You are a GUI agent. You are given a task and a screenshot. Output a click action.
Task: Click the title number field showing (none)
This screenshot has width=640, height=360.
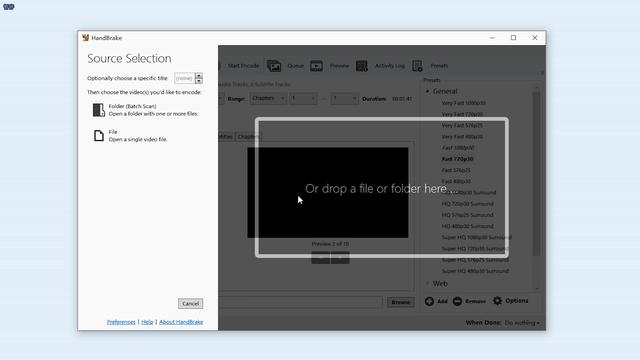(184, 78)
